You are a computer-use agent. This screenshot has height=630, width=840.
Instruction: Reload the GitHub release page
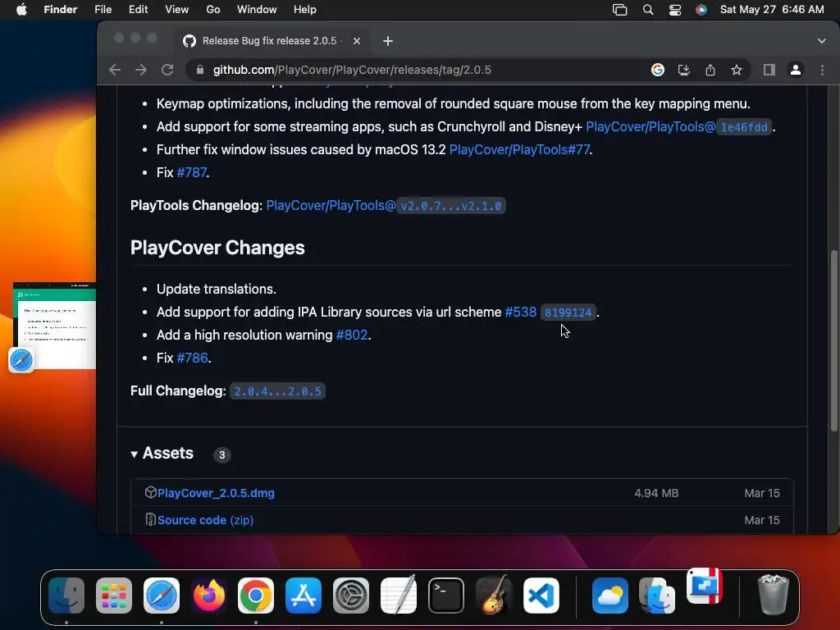pos(167,70)
